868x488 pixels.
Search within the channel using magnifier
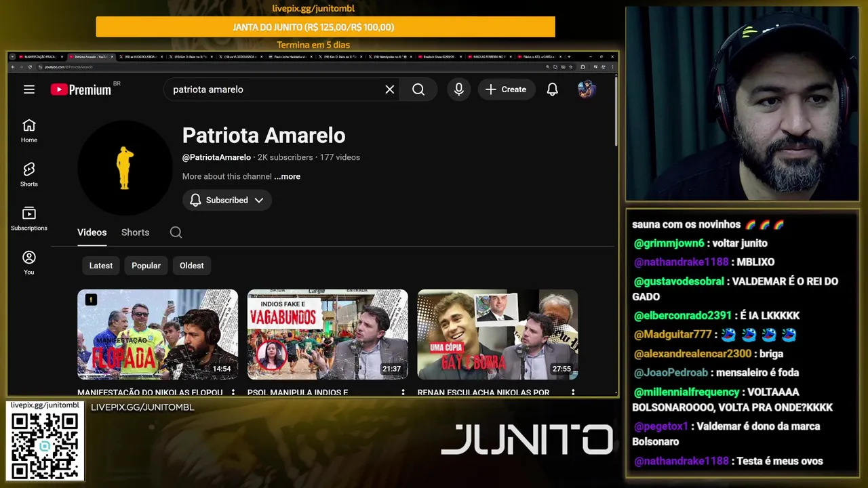pyautogui.click(x=176, y=232)
